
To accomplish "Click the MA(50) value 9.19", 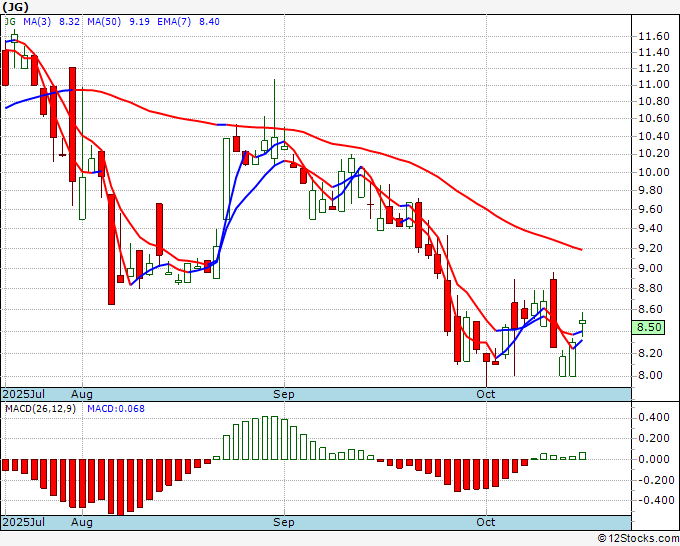I will pos(139,22).
